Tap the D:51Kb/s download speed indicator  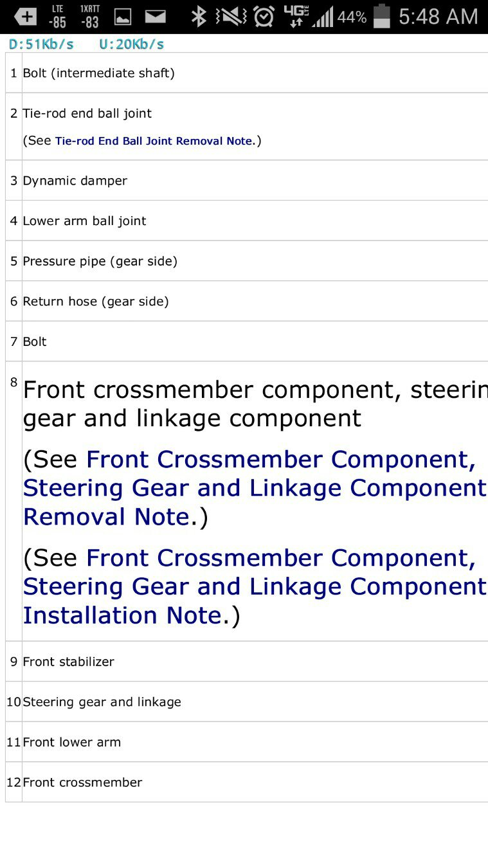point(41,44)
